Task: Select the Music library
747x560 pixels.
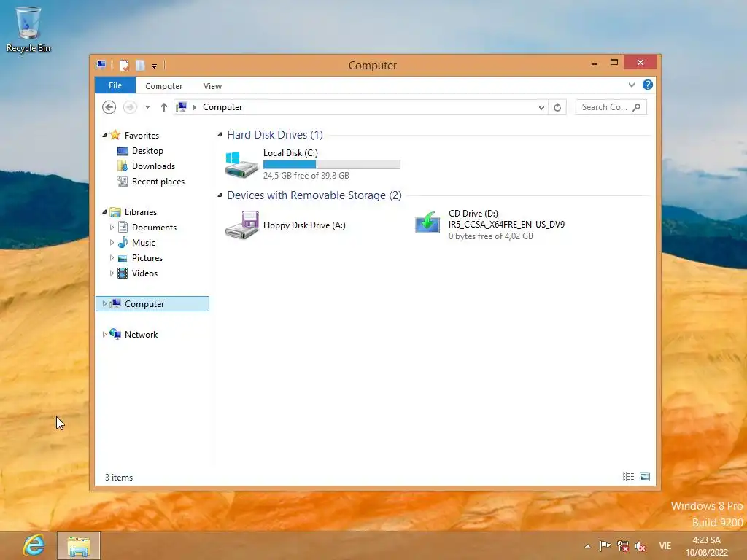Action: (144, 242)
